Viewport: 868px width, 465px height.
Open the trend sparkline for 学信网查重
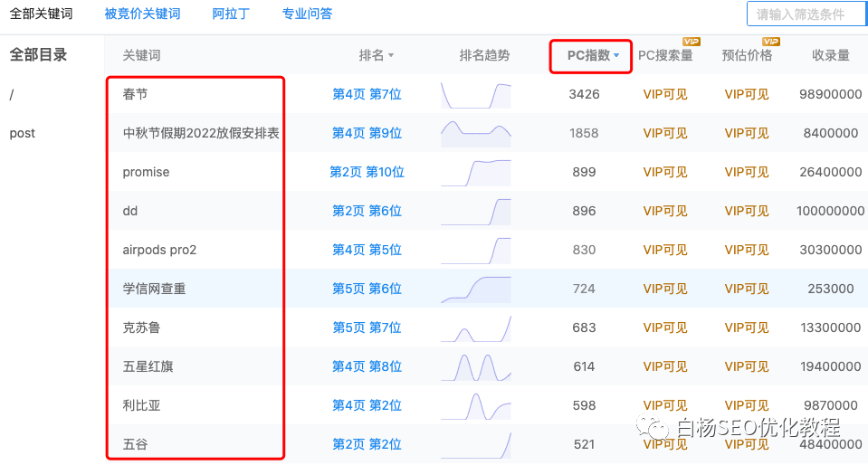point(476,289)
